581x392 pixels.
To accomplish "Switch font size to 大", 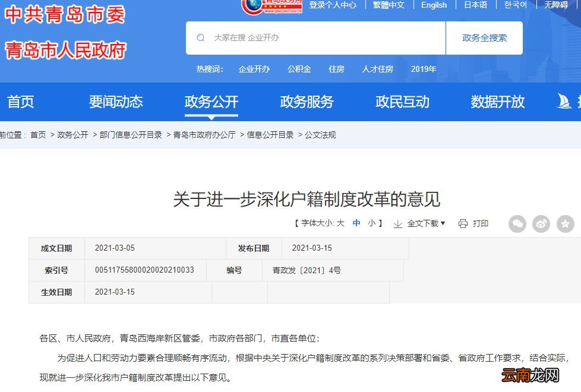I will 340,224.
